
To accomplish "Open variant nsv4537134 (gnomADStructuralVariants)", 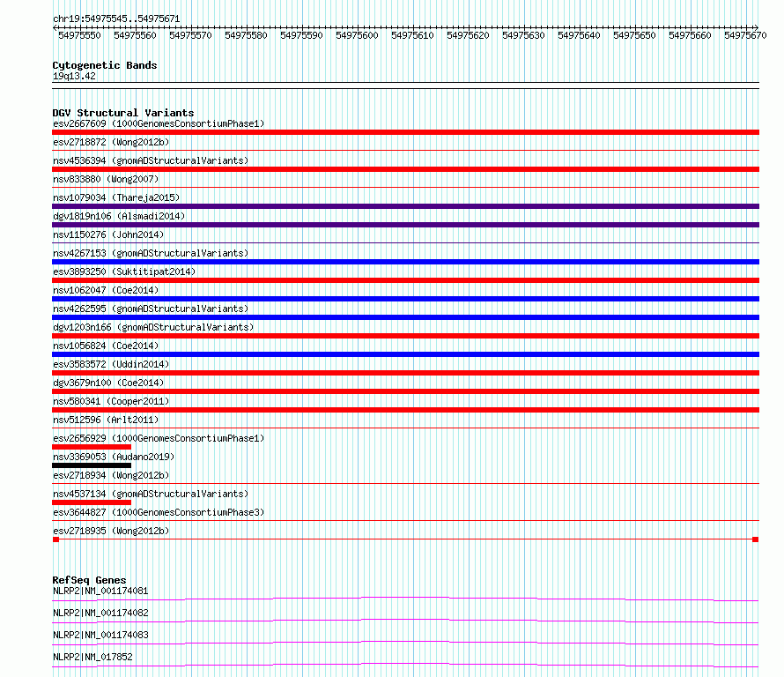I will pyautogui.click(x=151, y=494).
